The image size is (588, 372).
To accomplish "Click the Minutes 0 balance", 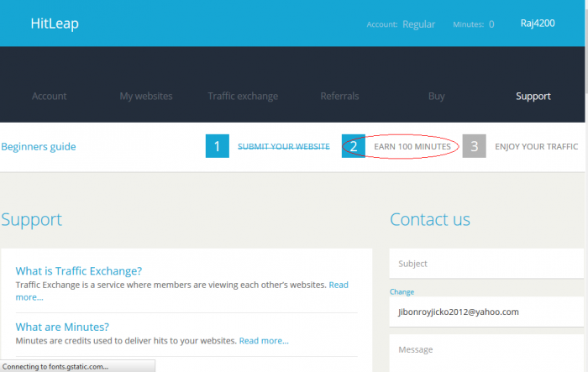I will click(x=473, y=24).
